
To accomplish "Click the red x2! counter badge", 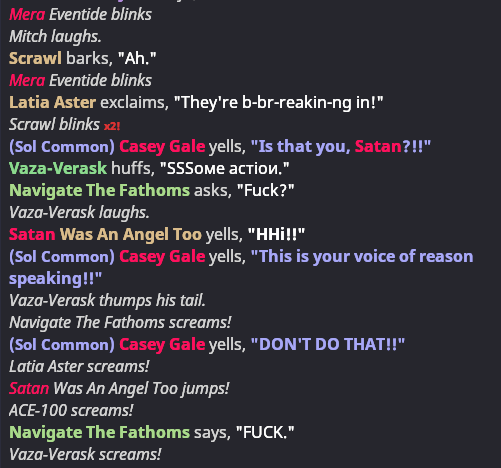I will tap(112, 126).
